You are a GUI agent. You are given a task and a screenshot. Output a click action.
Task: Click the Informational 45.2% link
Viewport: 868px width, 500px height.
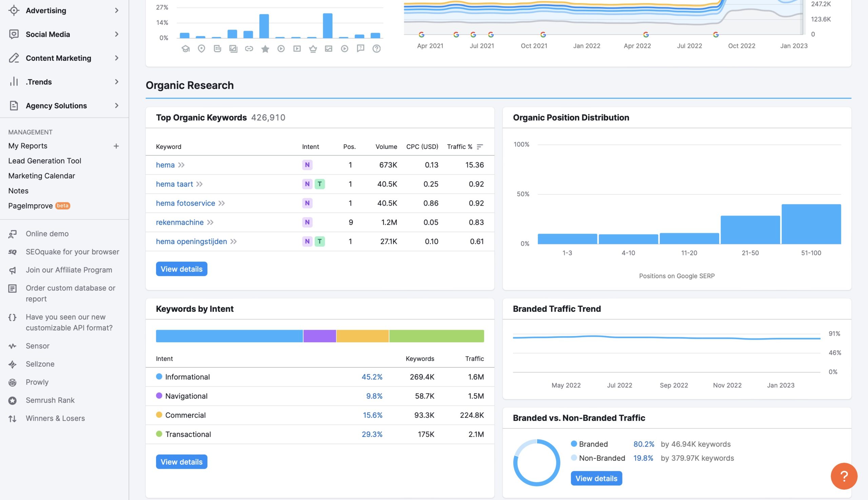(372, 377)
